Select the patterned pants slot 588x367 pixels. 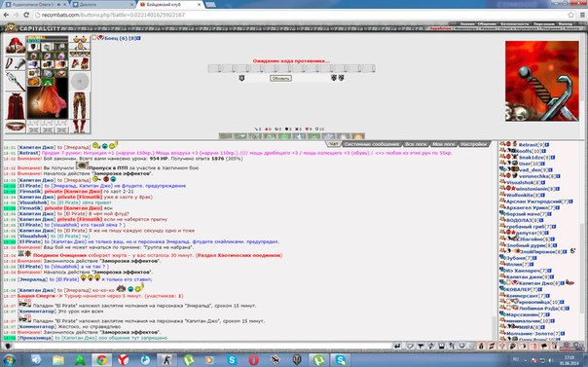click(x=80, y=106)
